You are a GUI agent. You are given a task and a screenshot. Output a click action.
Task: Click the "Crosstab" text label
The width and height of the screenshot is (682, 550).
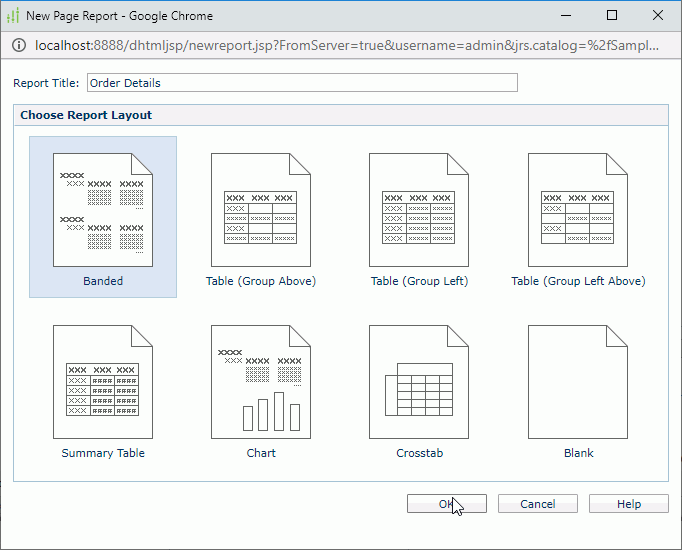[x=419, y=453]
